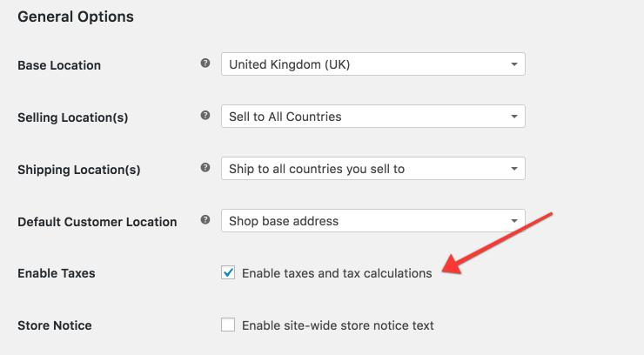The width and height of the screenshot is (644, 355).
Task: Click the help icon for Selling Location(s)
Action: coord(205,116)
